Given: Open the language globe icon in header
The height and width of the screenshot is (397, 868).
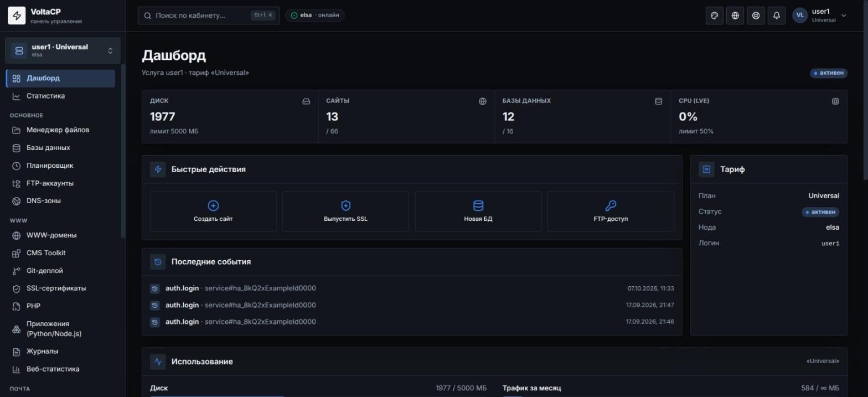Looking at the screenshot, I should [735, 16].
